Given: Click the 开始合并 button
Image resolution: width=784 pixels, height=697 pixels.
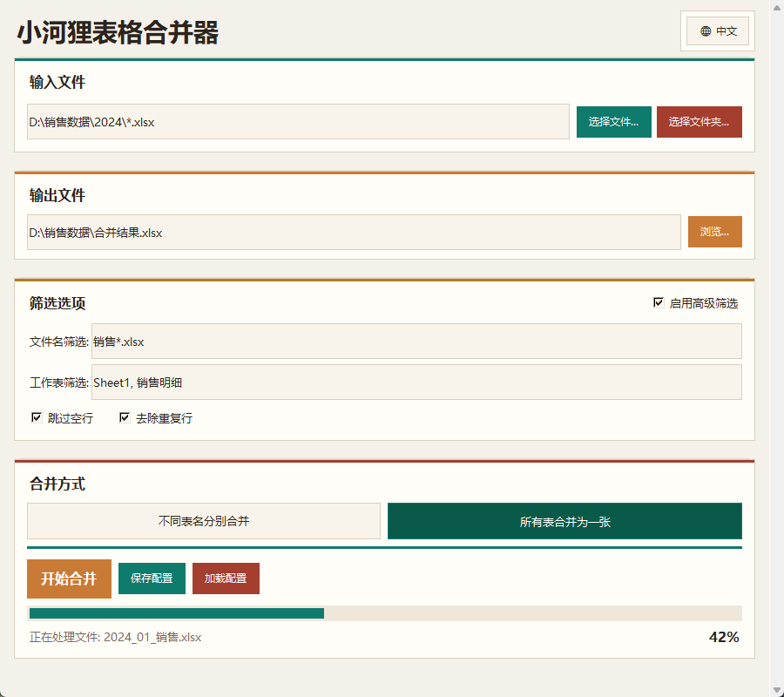Looking at the screenshot, I should click(69, 579).
